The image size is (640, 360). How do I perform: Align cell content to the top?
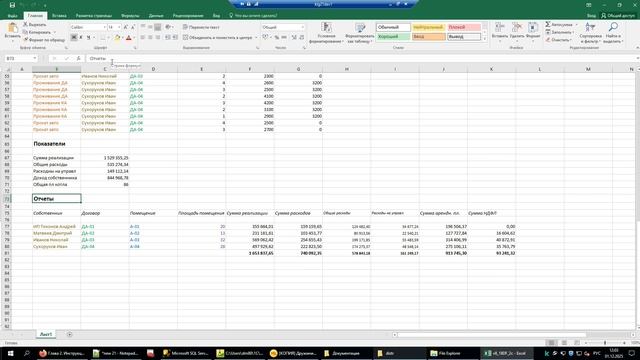pos(143,27)
